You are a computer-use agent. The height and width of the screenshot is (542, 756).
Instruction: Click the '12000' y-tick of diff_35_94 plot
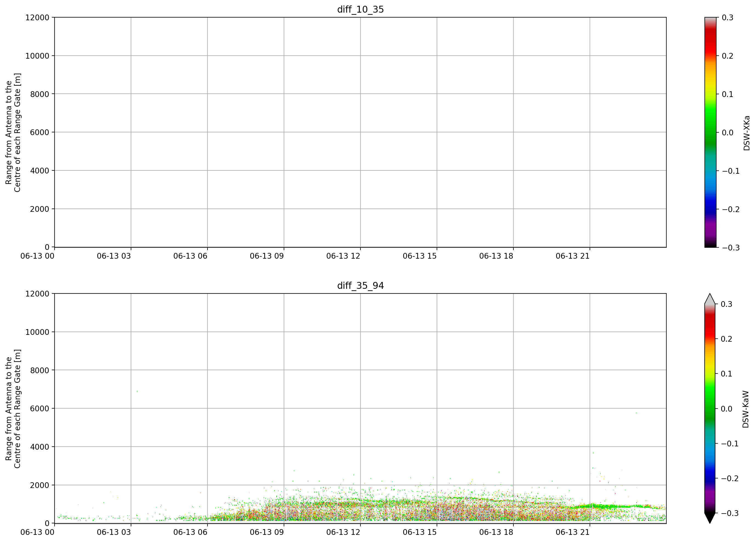coord(37,293)
